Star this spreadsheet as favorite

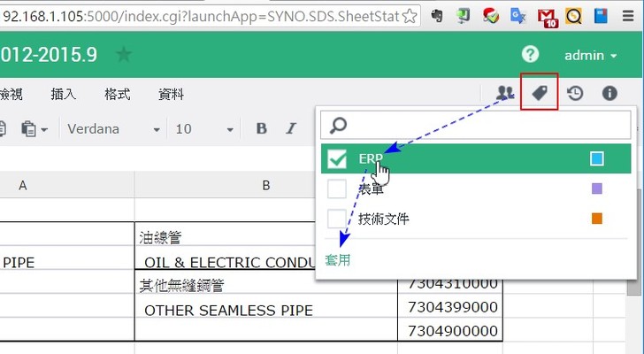click(124, 54)
